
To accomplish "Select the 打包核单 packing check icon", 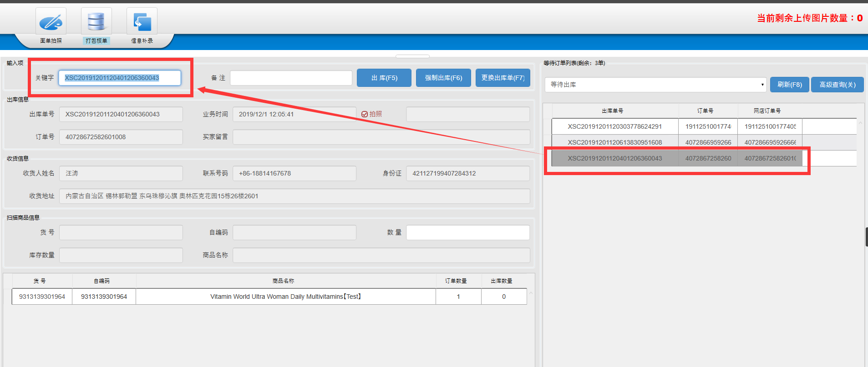I will pyautogui.click(x=96, y=22).
